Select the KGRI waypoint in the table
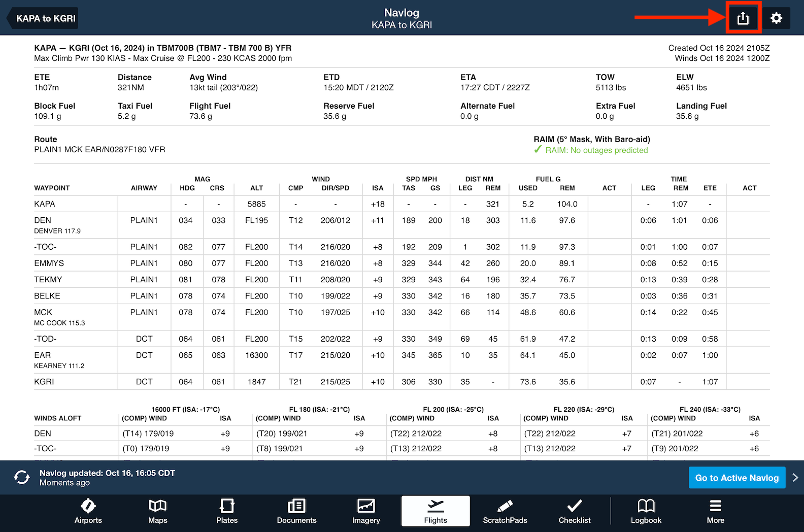Viewport: 804px width, 532px height. 44,382
